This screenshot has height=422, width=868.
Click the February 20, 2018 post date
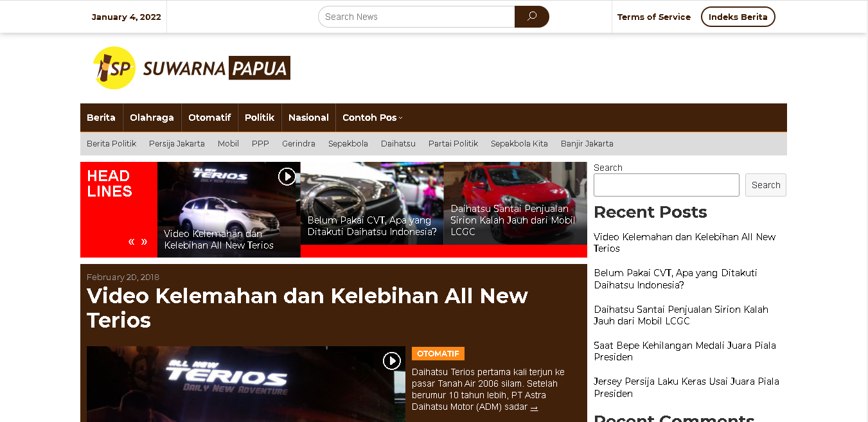point(123,277)
